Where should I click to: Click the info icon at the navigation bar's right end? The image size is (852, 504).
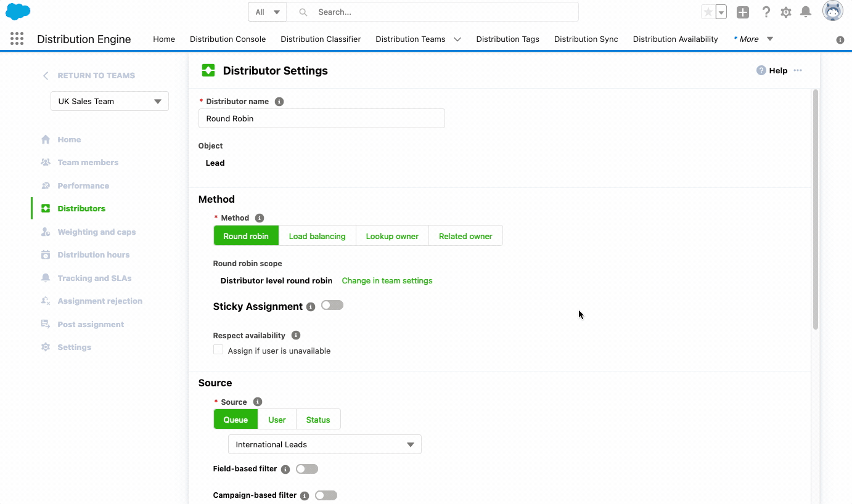tap(840, 40)
